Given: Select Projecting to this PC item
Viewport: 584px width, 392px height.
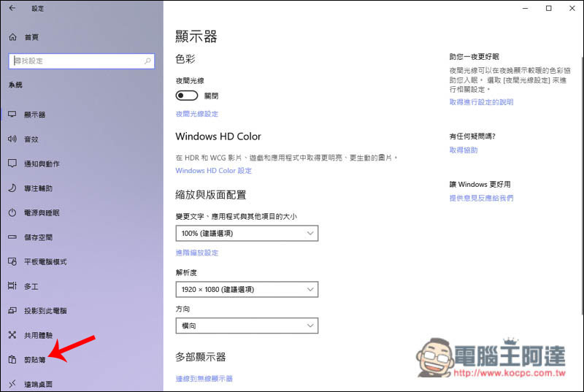Looking at the screenshot, I should point(45,310).
